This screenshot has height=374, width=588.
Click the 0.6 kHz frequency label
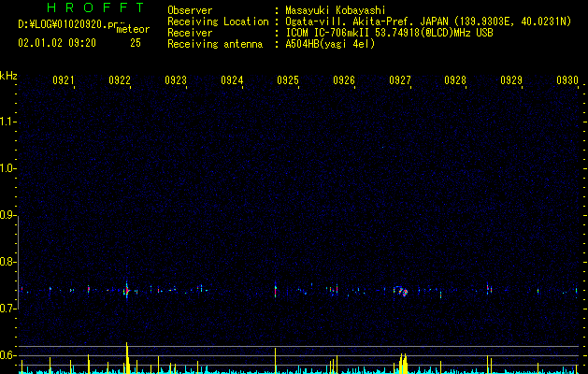[x=7, y=355]
